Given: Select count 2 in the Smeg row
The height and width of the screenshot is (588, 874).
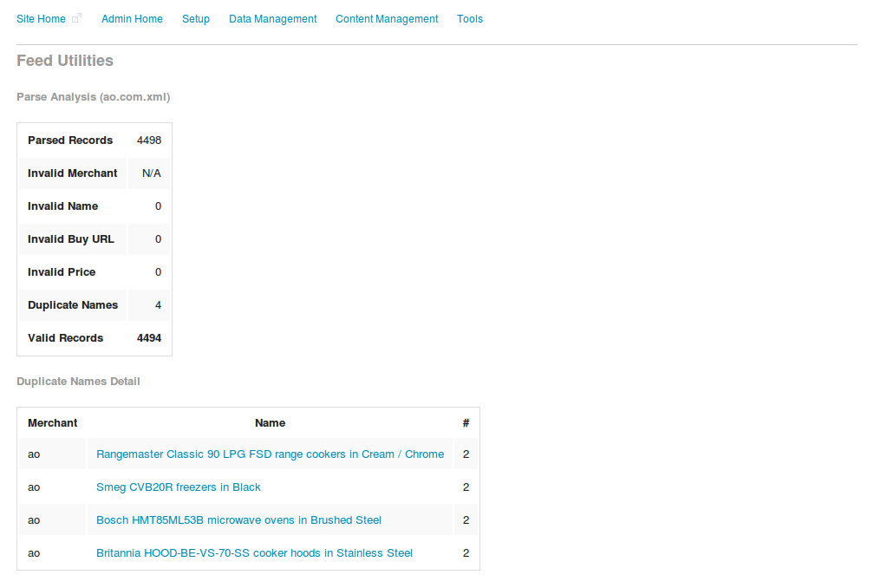Looking at the screenshot, I should pos(466,487).
